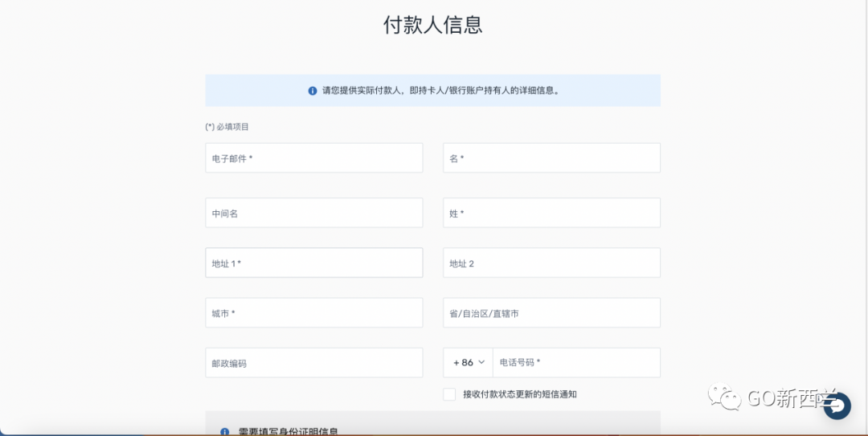Click the info icon beside 需要填写身份证明信息
The width and height of the screenshot is (868, 436).
225,431
